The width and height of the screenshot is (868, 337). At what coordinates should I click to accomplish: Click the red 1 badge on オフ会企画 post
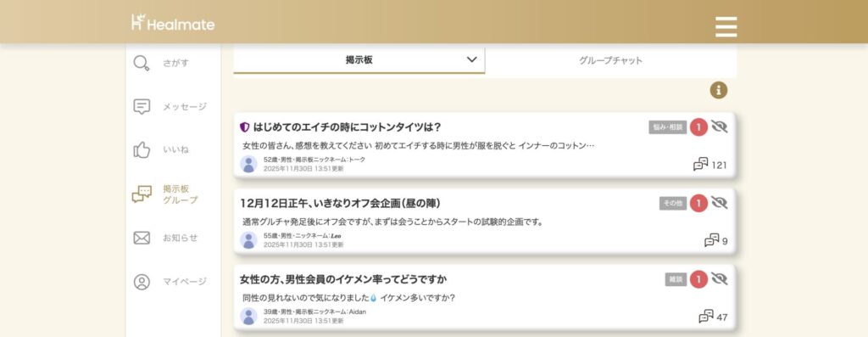coord(698,203)
